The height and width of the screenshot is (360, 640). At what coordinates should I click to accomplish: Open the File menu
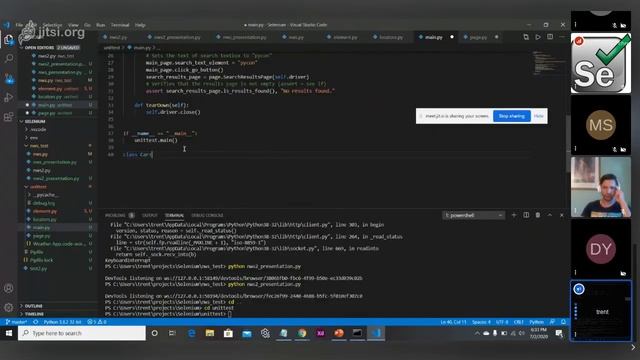(x=20, y=25)
